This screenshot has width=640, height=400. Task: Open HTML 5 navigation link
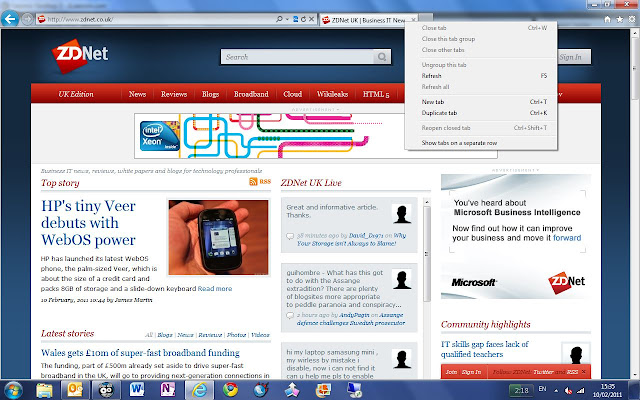click(x=376, y=94)
